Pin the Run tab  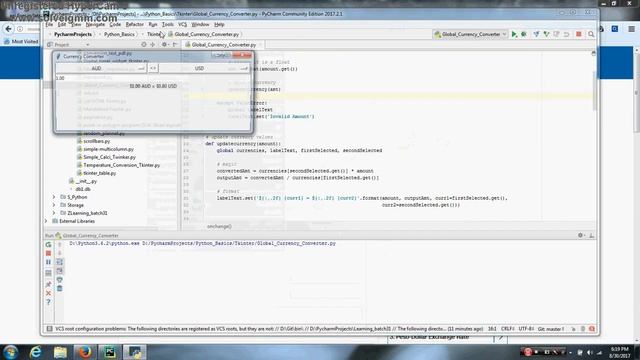(x=48, y=284)
